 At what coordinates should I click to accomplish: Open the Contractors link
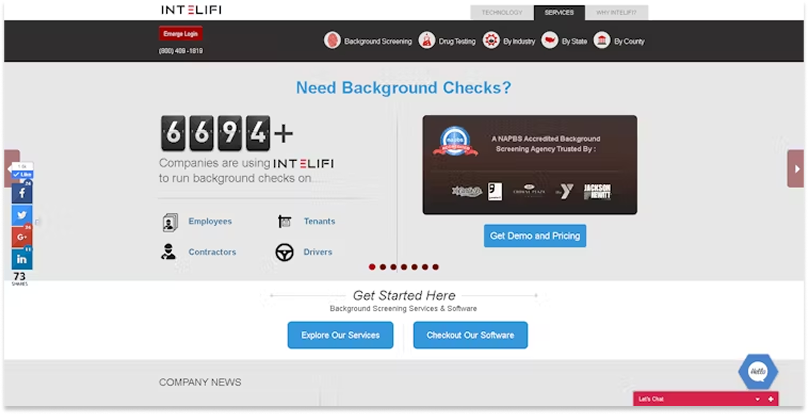coord(212,252)
